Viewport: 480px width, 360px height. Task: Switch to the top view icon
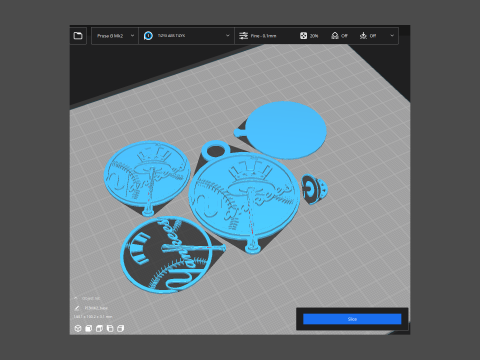tap(99, 328)
